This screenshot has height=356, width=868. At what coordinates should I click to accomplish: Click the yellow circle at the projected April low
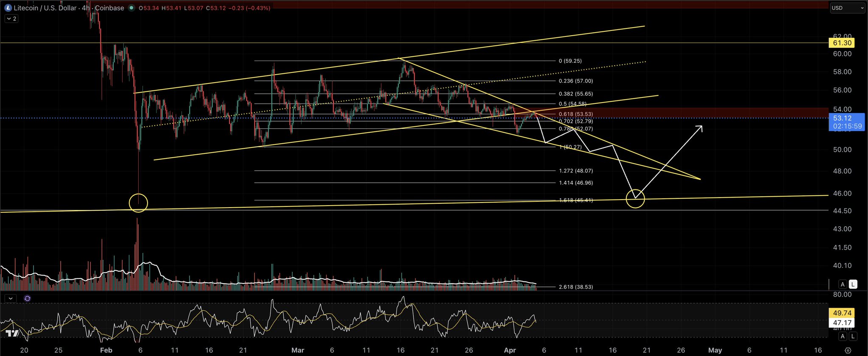635,199
